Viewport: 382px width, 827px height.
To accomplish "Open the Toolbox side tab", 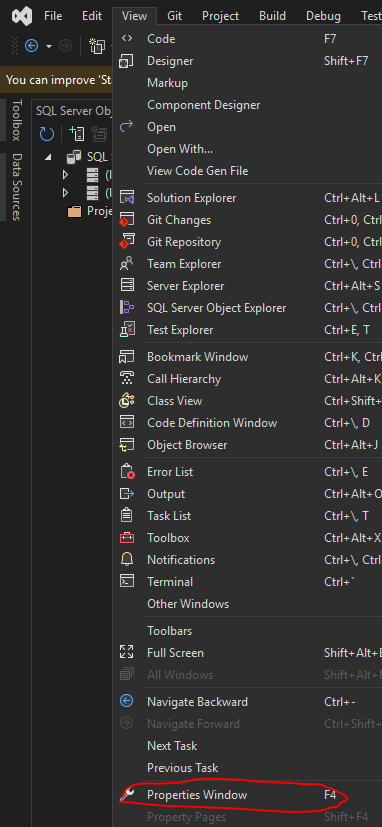I will [17, 120].
